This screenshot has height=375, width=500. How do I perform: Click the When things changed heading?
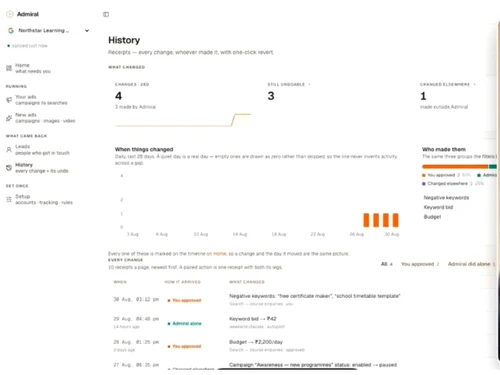pyautogui.click(x=144, y=149)
